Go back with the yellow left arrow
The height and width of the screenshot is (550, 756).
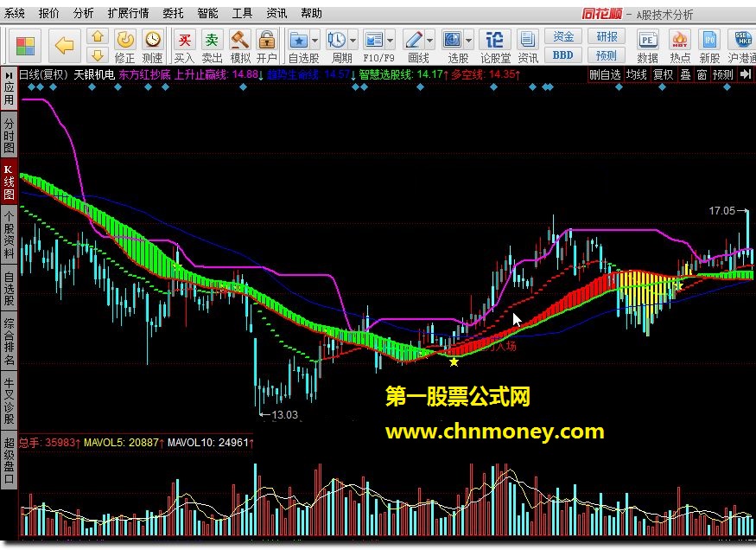tap(64, 46)
